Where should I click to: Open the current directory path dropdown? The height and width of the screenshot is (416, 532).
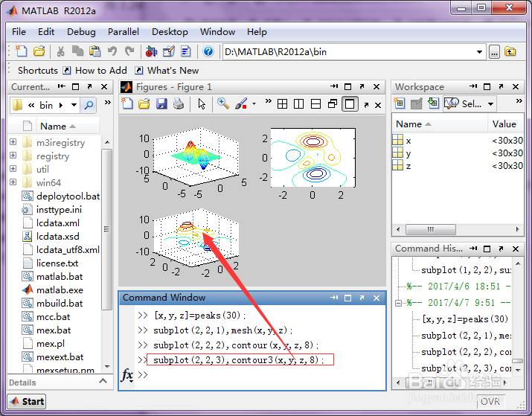479,52
